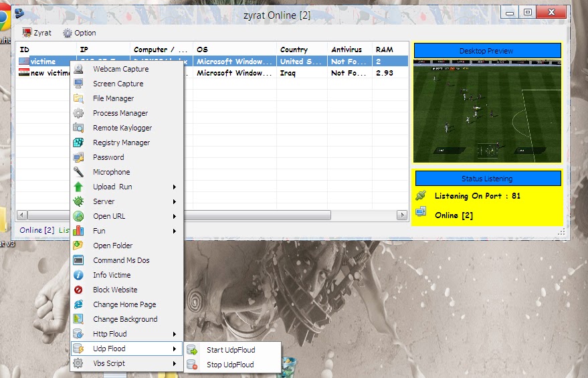The image size is (588, 378).
Task: Click the horizontal scrollbar right arrow
Action: (402, 215)
